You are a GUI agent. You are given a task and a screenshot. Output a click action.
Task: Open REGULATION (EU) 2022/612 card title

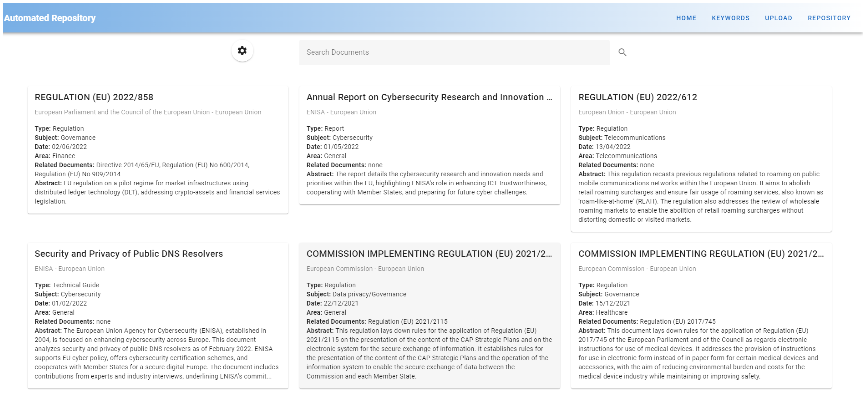(x=637, y=97)
